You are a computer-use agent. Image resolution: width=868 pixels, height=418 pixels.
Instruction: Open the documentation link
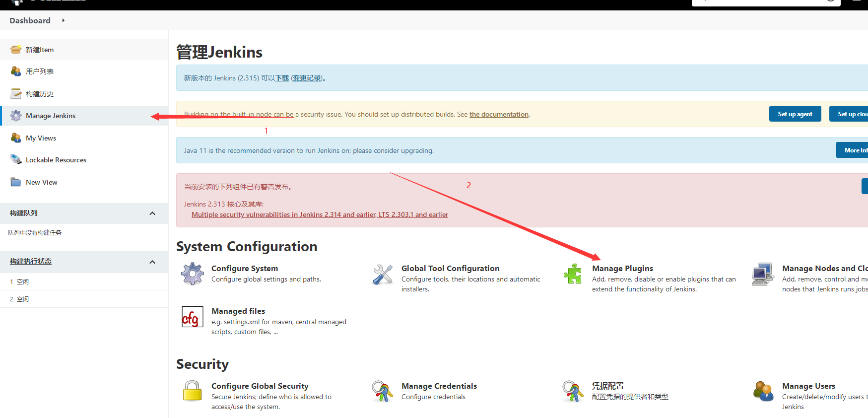(x=499, y=114)
